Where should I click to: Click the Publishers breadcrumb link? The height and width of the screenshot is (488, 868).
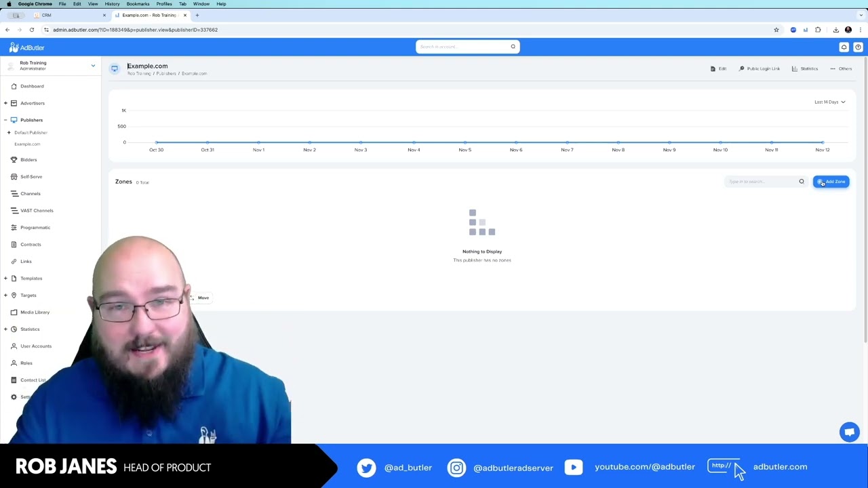click(166, 74)
